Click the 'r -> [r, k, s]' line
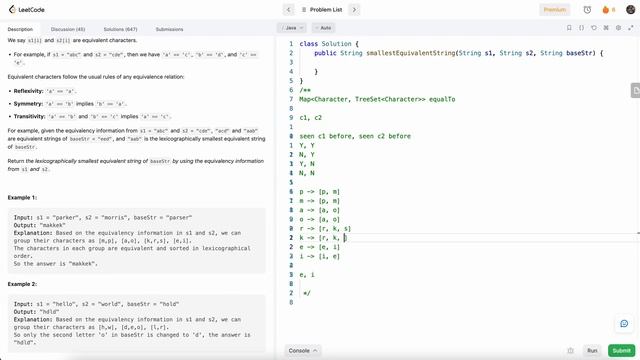 pyautogui.click(x=325, y=229)
